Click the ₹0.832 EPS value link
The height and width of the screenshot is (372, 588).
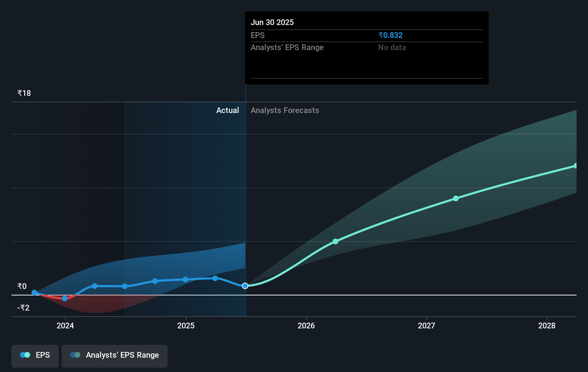tap(390, 35)
